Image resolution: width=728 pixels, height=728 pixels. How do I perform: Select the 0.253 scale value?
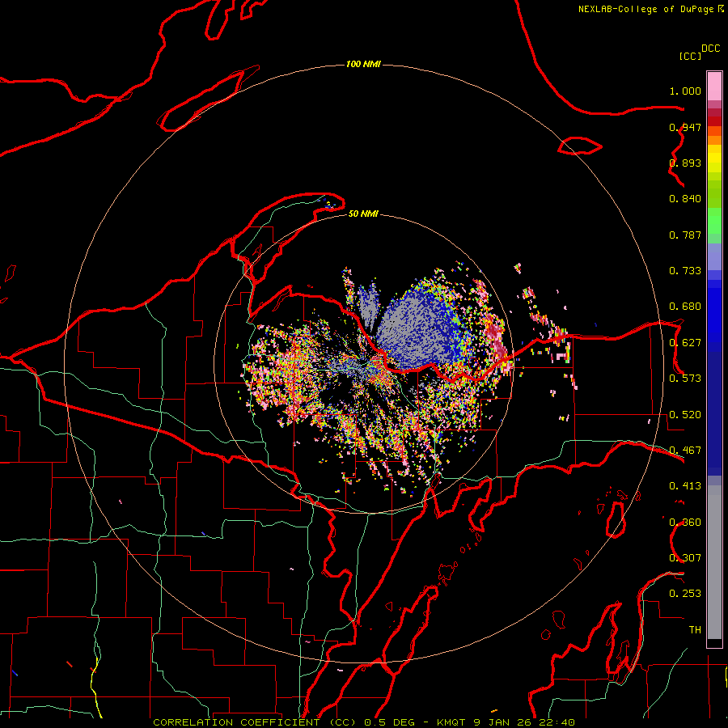pos(685,594)
